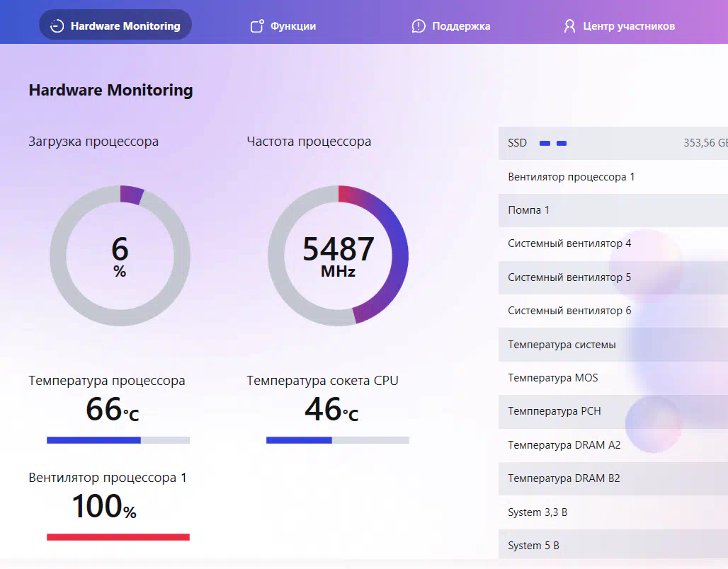Screen dimensions: 728x569
Task: Open the Функции tab
Action: pos(292,26)
